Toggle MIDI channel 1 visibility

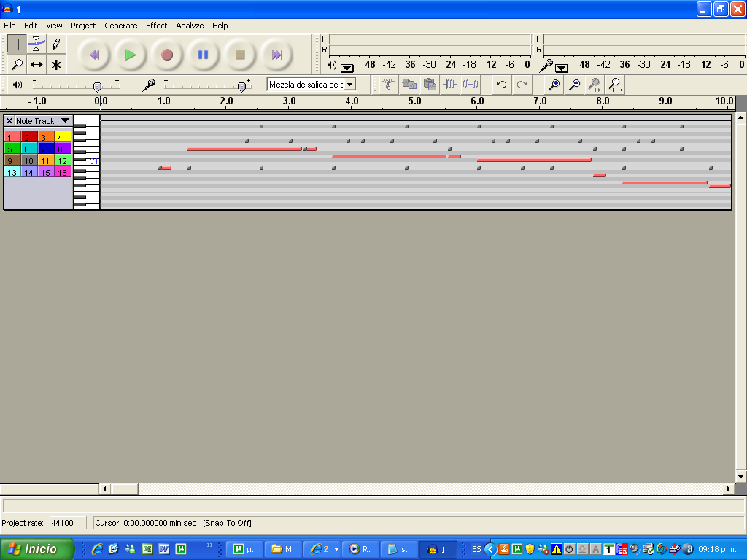point(12,137)
